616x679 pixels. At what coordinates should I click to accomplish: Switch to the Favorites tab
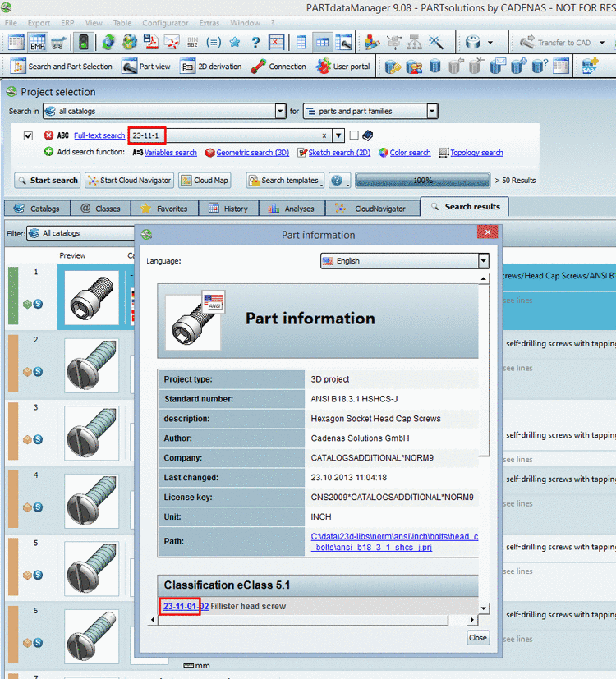pyautogui.click(x=164, y=209)
